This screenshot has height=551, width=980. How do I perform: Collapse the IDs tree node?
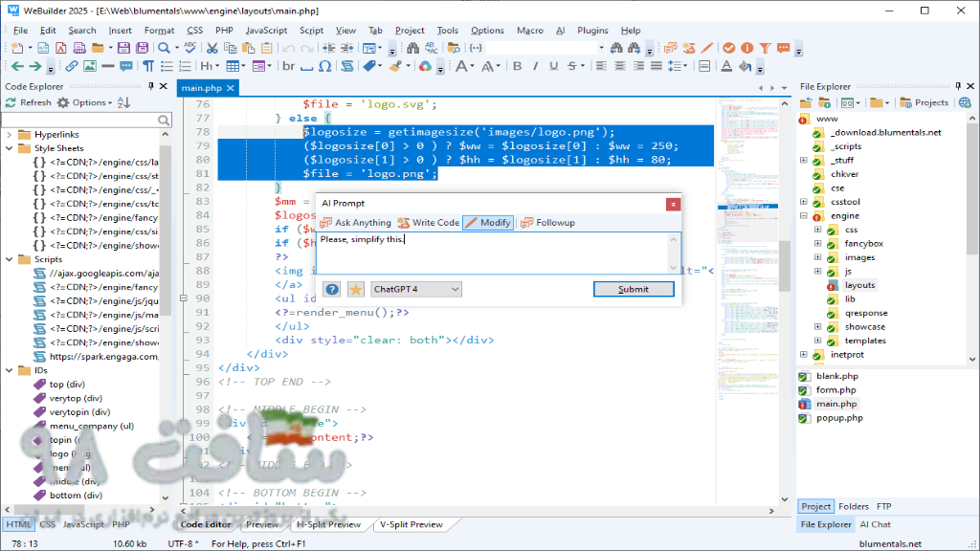[x=9, y=370]
